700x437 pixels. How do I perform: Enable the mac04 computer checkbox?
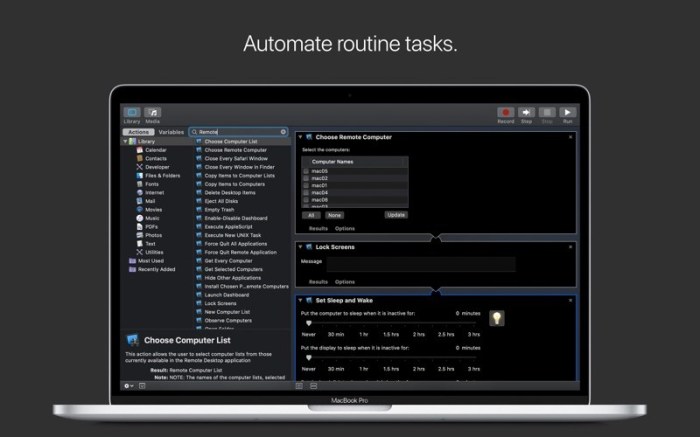coord(306,192)
